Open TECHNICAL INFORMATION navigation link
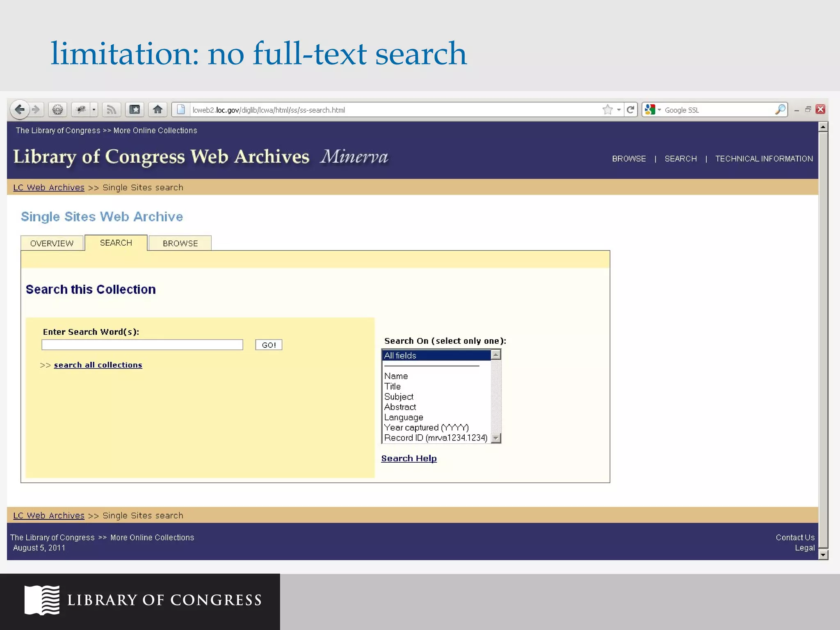Viewport: 840px width, 630px height. point(764,159)
